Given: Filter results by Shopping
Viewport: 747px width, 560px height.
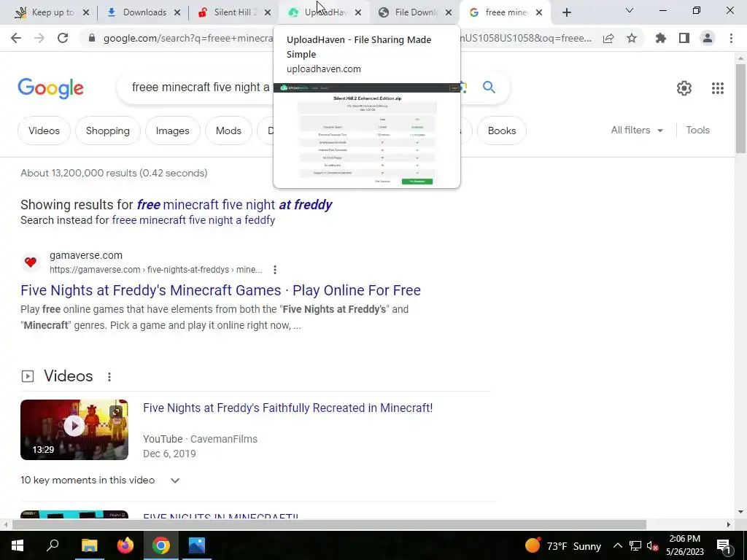Looking at the screenshot, I should pos(108,131).
